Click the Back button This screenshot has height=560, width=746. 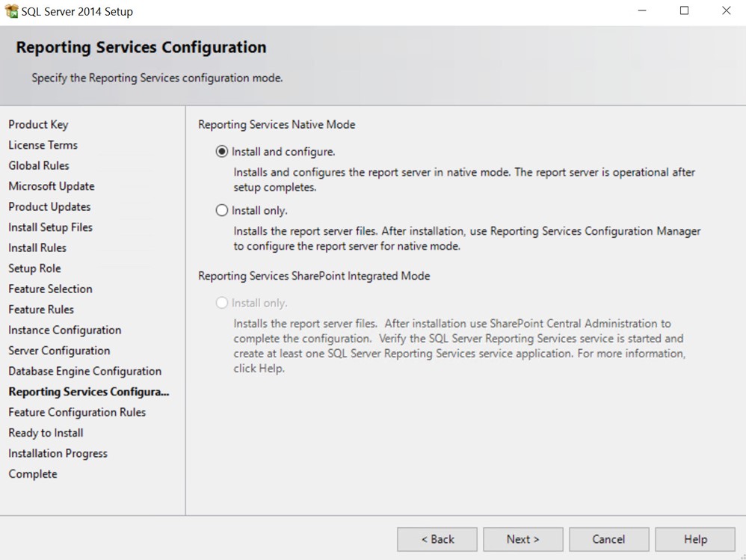point(437,539)
